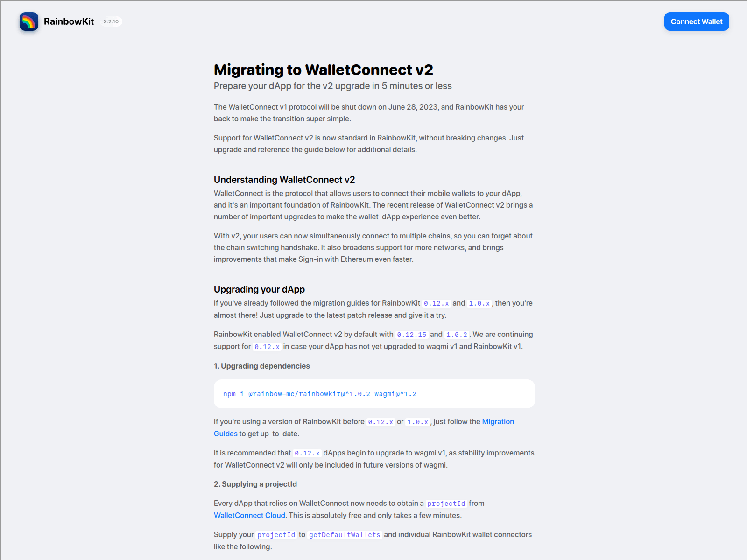Click the 2.2.10 version badge
Image resolution: width=747 pixels, height=560 pixels.
point(111,21)
